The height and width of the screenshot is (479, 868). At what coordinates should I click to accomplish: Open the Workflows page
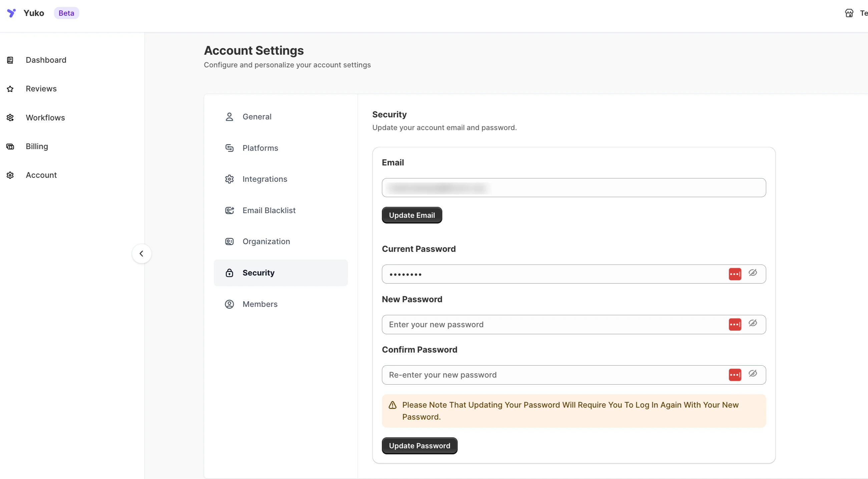[x=45, y=117]
